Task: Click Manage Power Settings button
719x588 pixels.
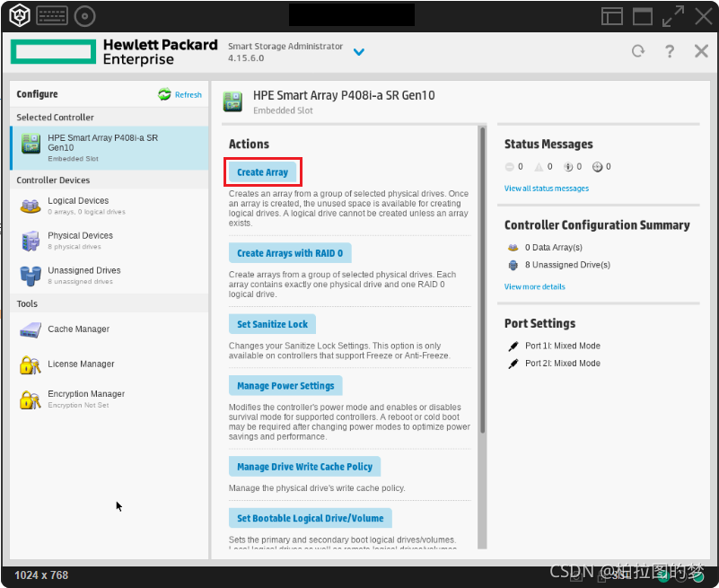Action: (285, 386)
